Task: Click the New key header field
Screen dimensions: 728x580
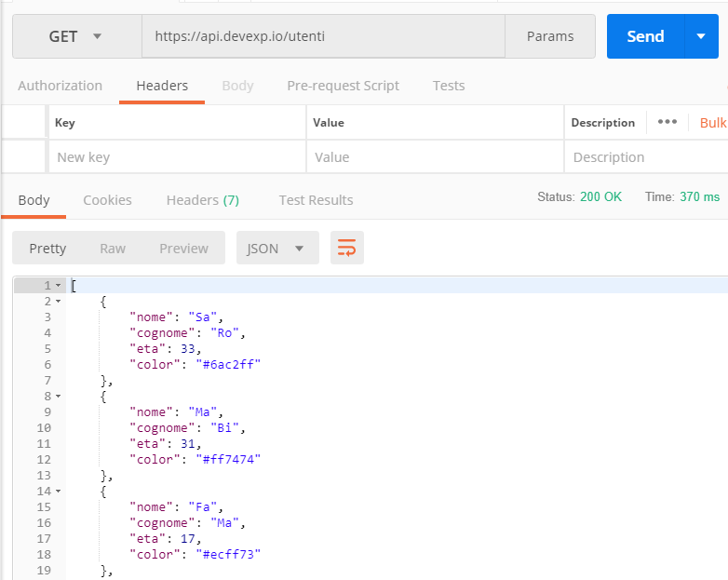Action: [177, 157]
